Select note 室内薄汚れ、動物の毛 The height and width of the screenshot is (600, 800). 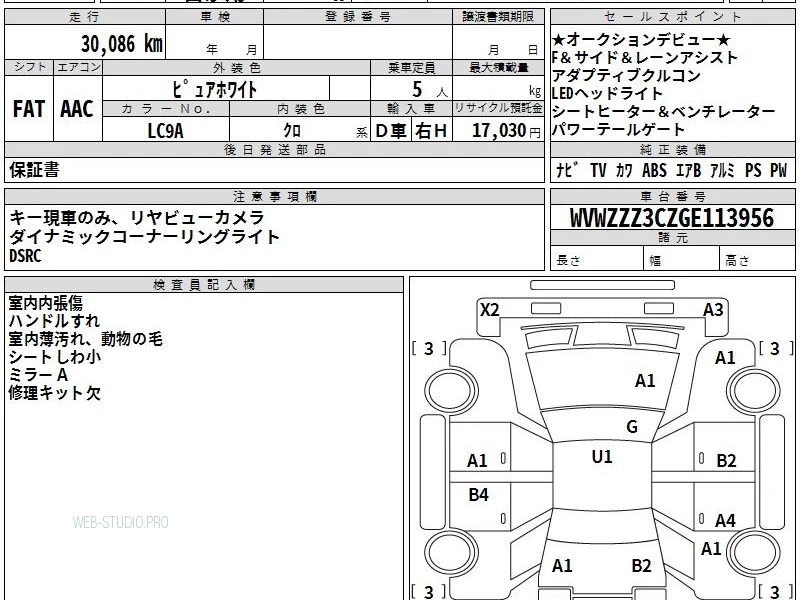coord(86,339)
